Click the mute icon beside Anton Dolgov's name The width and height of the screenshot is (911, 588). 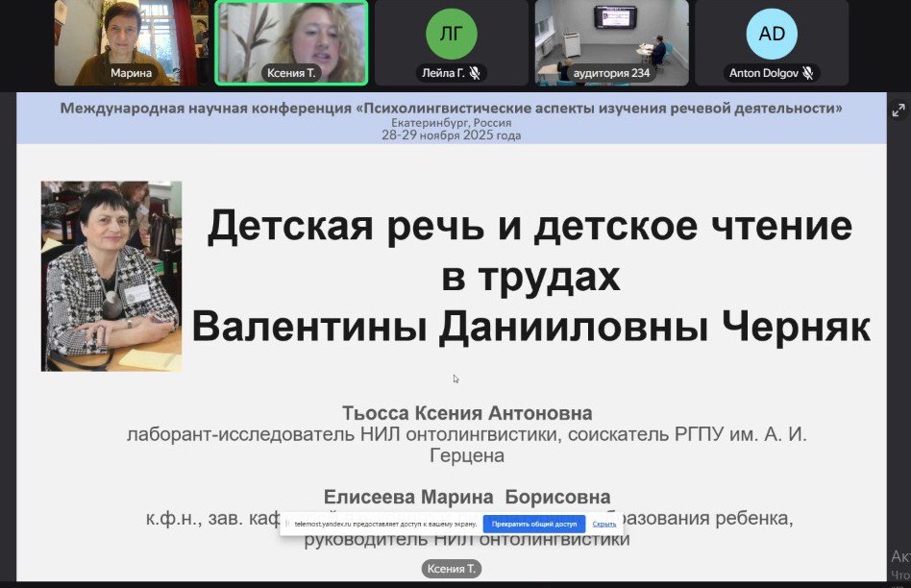pyautogui.click(x=806, y=71)
